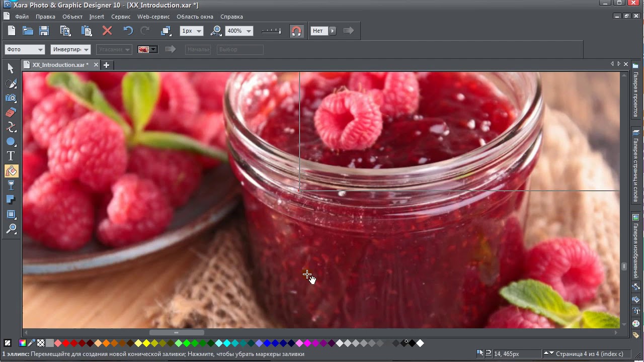Open the Insert menu
This screenshot has width=644, height=362.
[97, 17]
